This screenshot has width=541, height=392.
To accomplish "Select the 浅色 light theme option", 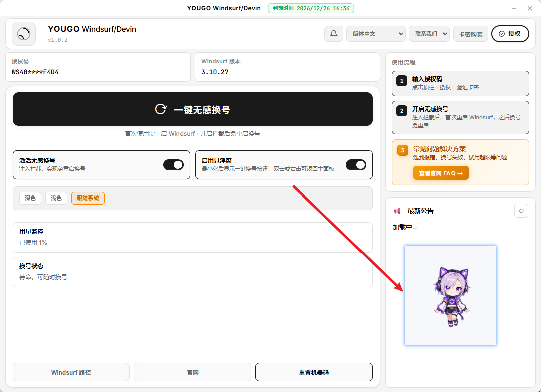I will tap(56, 198).
